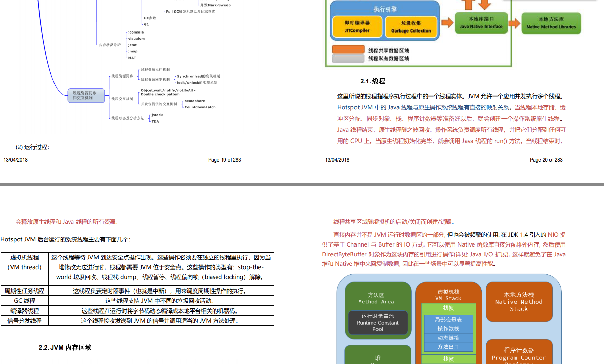Click the 局部变量表 stack frame item
This screenshot has height=364, width=604.
(448, 320)
